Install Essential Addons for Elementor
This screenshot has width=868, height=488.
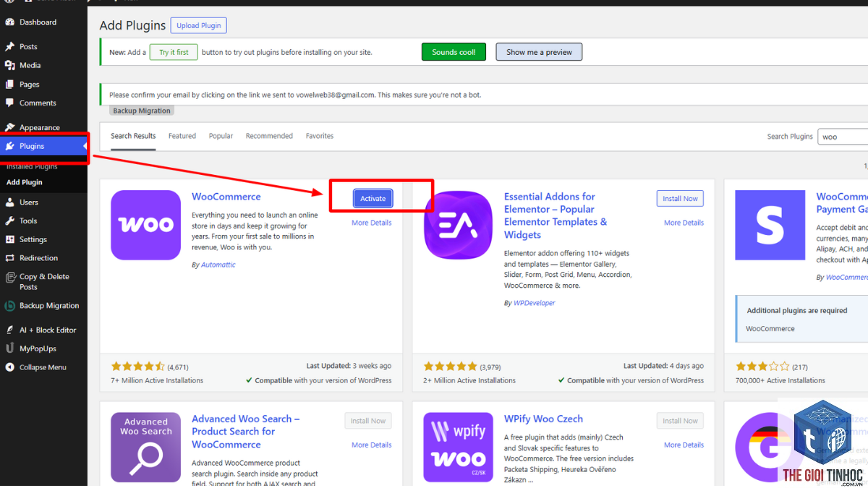click(680, 199)
